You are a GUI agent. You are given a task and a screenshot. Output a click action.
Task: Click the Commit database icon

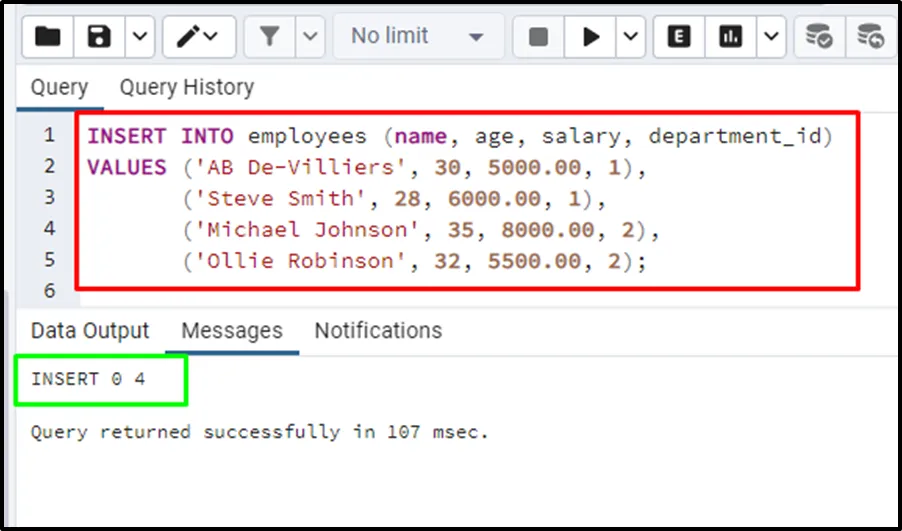click(x=820, y=37)
